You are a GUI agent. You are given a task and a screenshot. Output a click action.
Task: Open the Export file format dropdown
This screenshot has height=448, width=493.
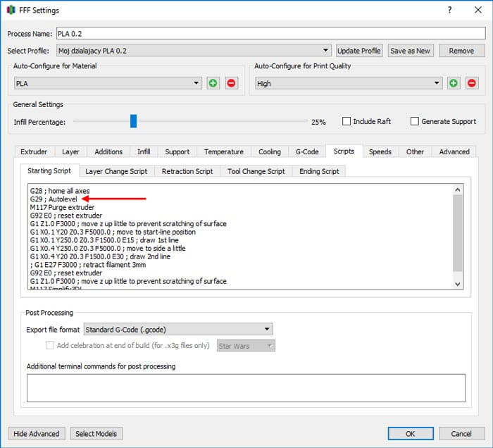click(x=178, y=330)
